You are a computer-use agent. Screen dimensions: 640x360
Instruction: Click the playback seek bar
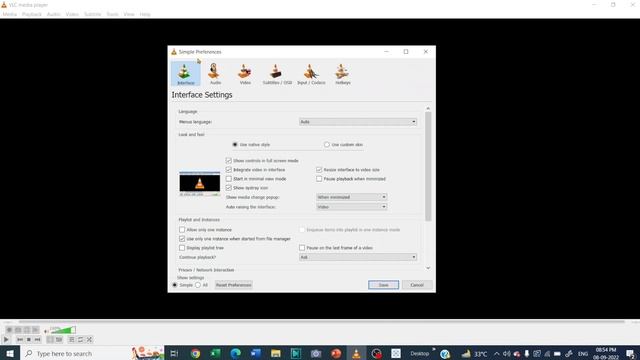[x=322, y=322]
